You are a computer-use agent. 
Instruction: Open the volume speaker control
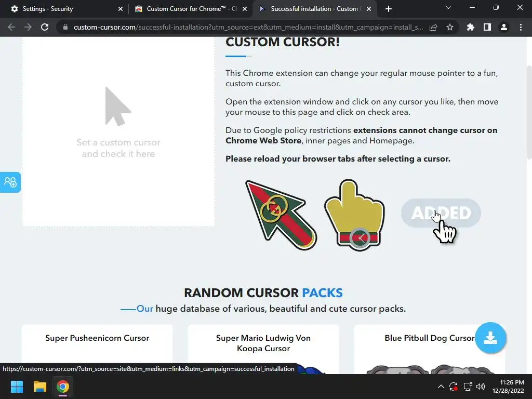coord(481,387)
